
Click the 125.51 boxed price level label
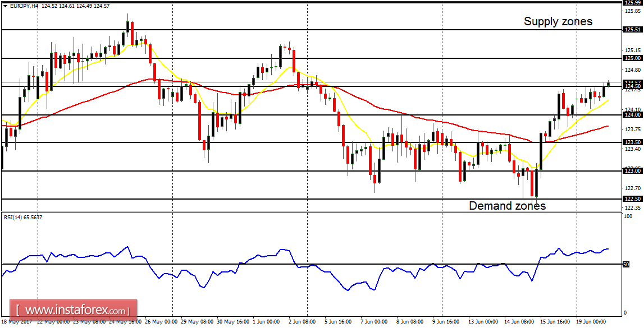[x=633, y=30]
